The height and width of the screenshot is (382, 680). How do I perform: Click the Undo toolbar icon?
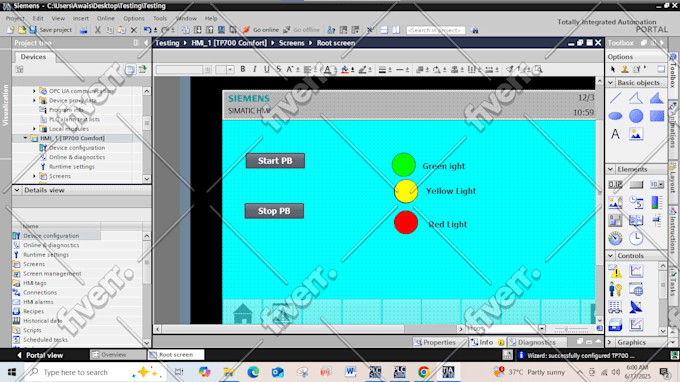[147, 30]
